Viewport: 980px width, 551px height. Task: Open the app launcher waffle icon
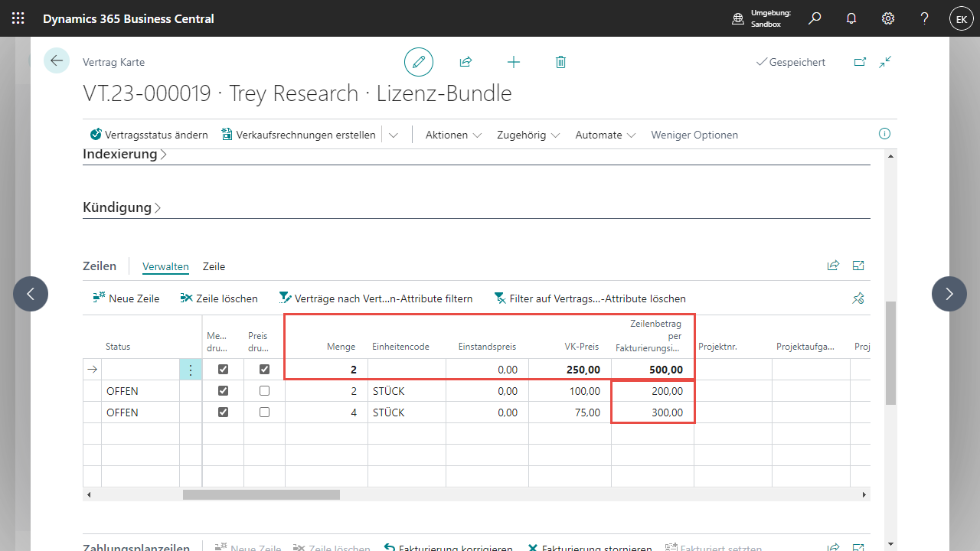click(18, 18)
